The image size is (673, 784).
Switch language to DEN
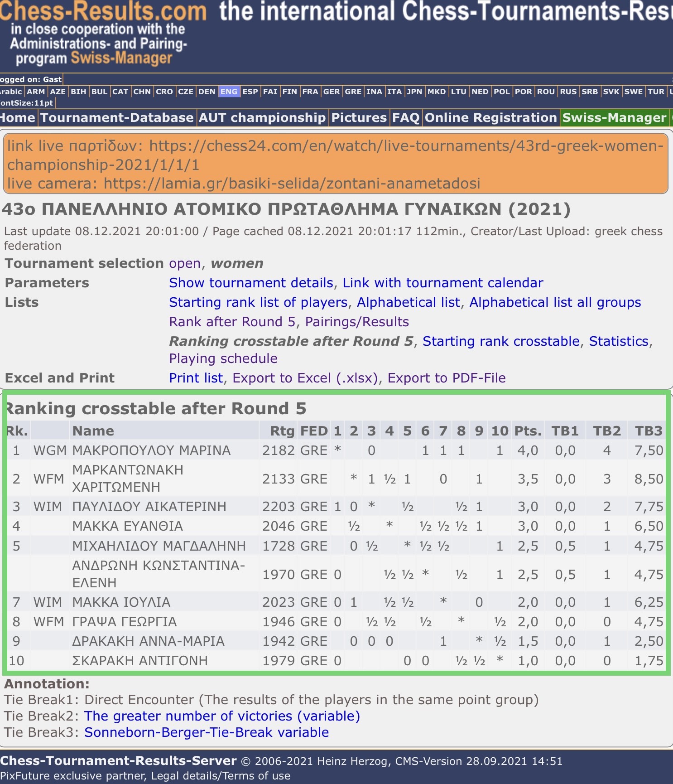[207, 92]
